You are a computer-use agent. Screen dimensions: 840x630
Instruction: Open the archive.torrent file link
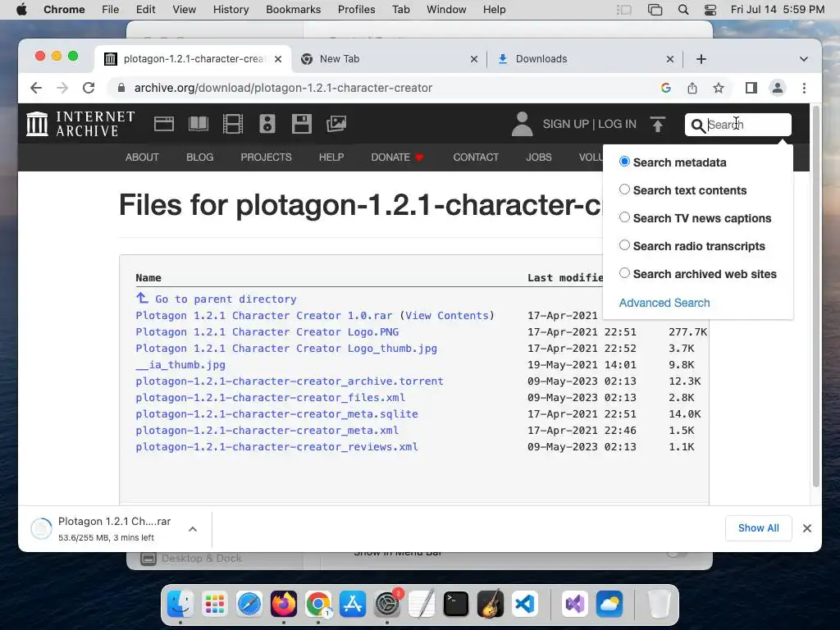tap(290, 381)
